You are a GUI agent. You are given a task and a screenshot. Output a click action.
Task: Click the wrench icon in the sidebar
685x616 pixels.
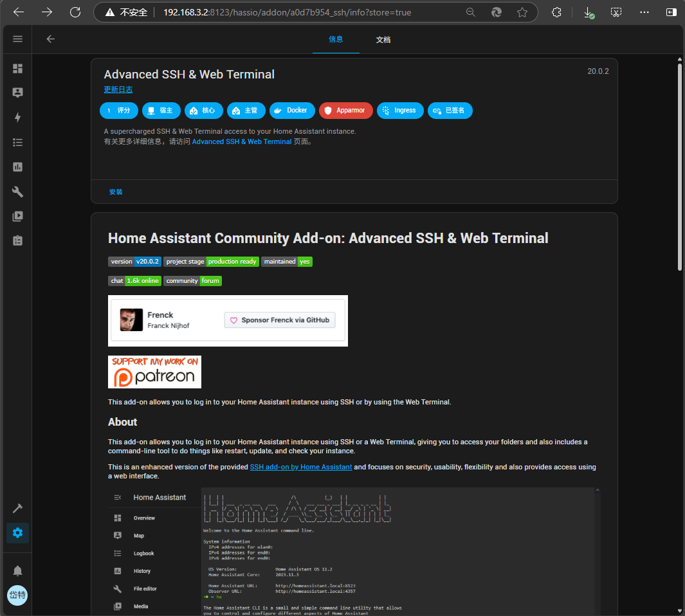(17, 192)
